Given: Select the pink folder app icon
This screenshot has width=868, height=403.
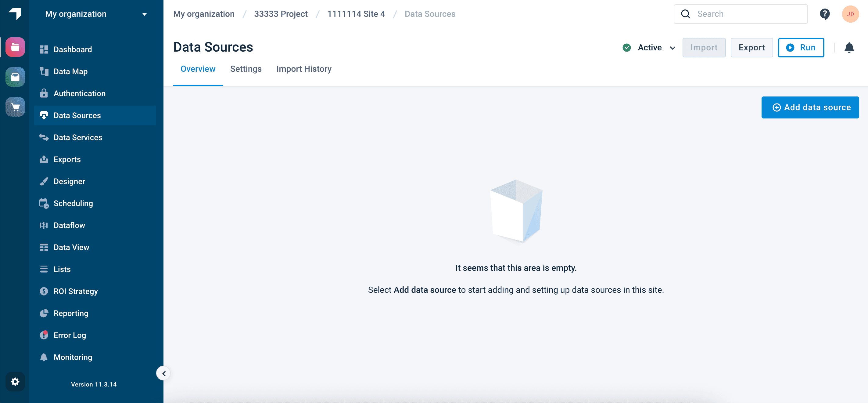Looking at the screenshot, I should pos(15,47).
